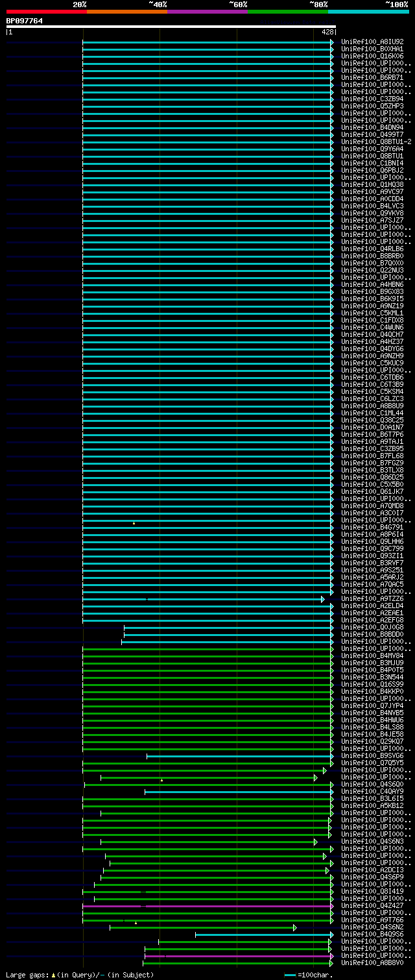Image resolution: width=415 pixels, height=980 pixels.
Task: Select the UniRef100_D0A1N7 entry
Action: click(372, 428)
